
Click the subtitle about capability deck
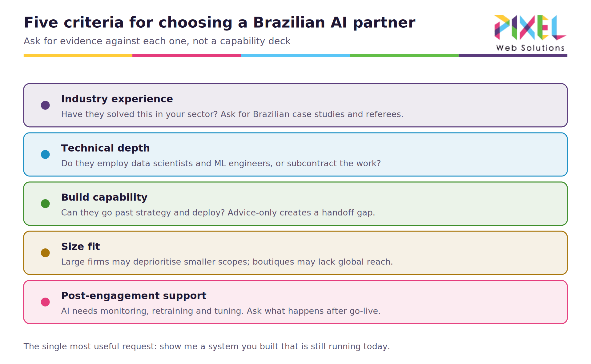[x=157, y=41]
